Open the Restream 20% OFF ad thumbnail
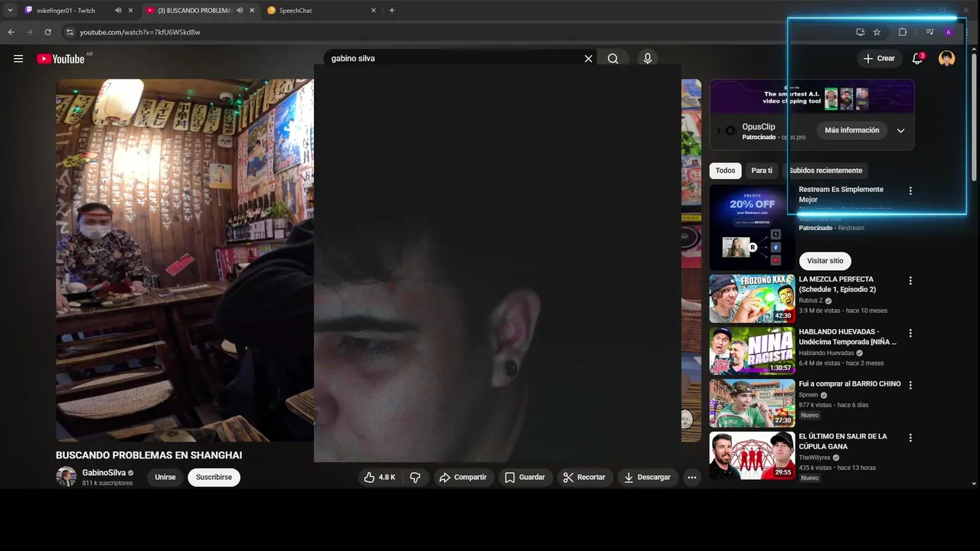This screenshot has width=980, height=551. 752,227
